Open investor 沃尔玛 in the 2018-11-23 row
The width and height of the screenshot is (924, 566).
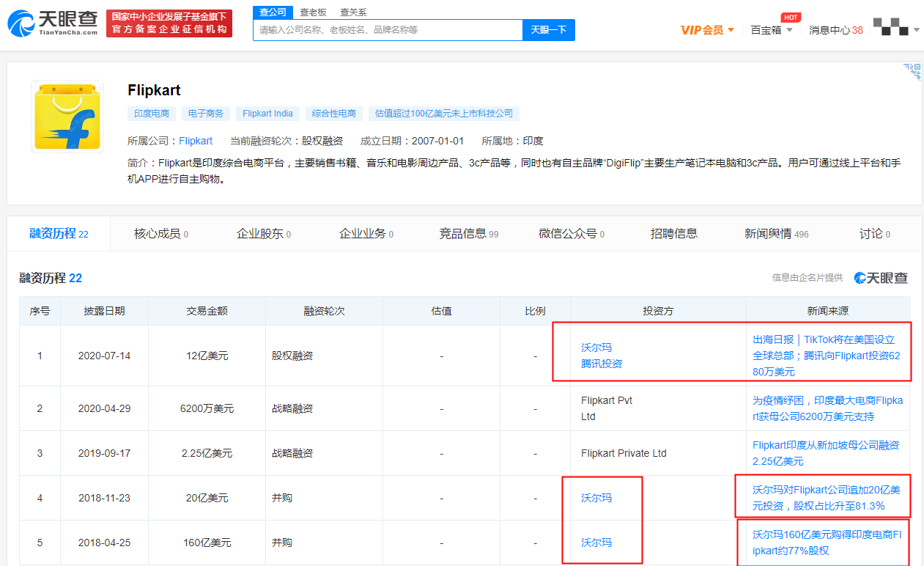(596, 498)
